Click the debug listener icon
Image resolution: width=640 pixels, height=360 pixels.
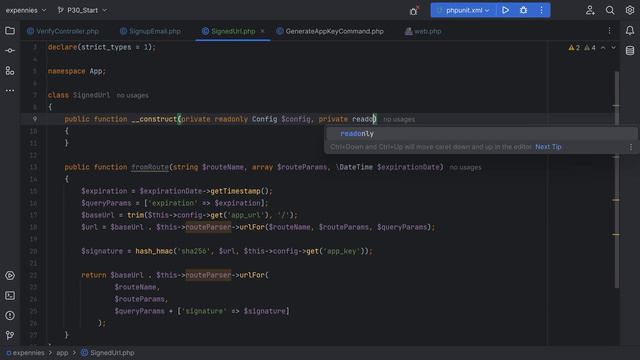pos(414,11)
